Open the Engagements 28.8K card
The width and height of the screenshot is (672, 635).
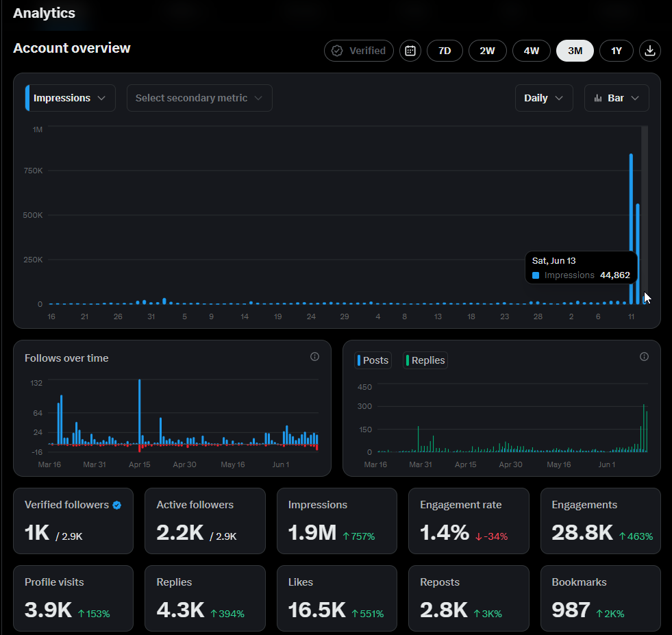[x=601, y=521]
